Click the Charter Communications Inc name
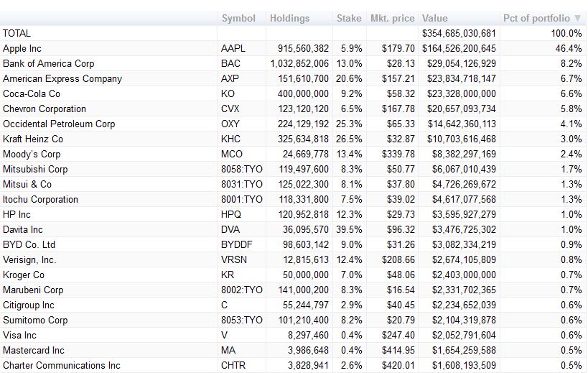 point(62,365)
